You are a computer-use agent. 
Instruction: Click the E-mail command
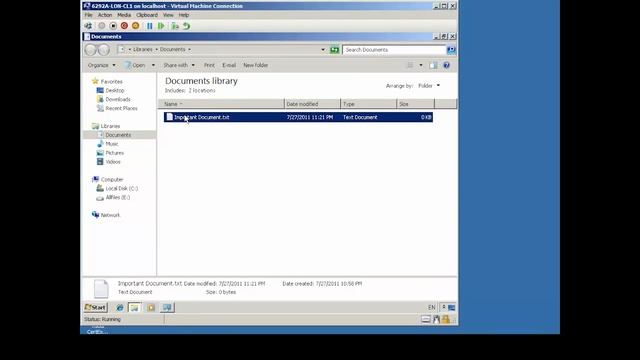[x=229, y=65]
